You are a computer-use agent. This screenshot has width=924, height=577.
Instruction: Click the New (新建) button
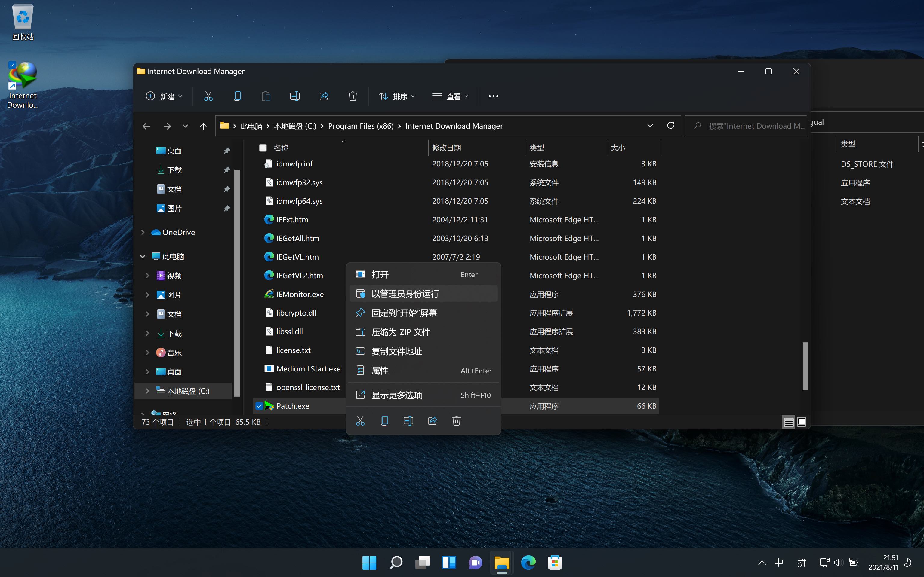pos(164,96)
